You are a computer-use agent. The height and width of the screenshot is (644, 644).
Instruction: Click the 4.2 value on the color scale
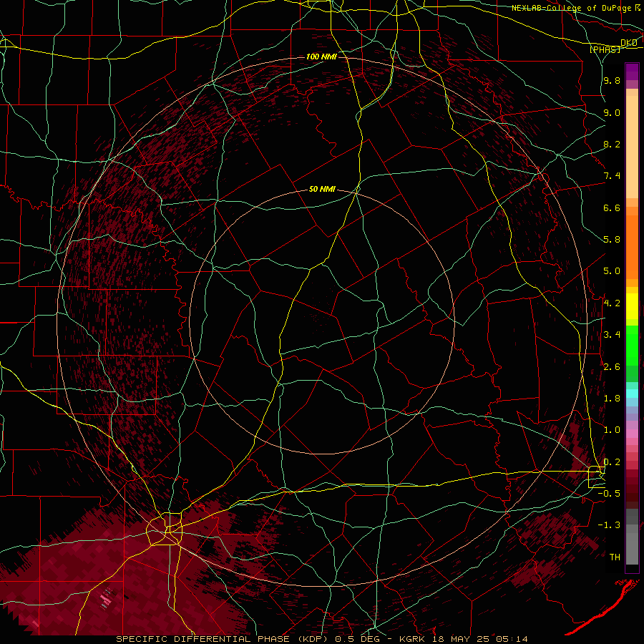[612, 303]
